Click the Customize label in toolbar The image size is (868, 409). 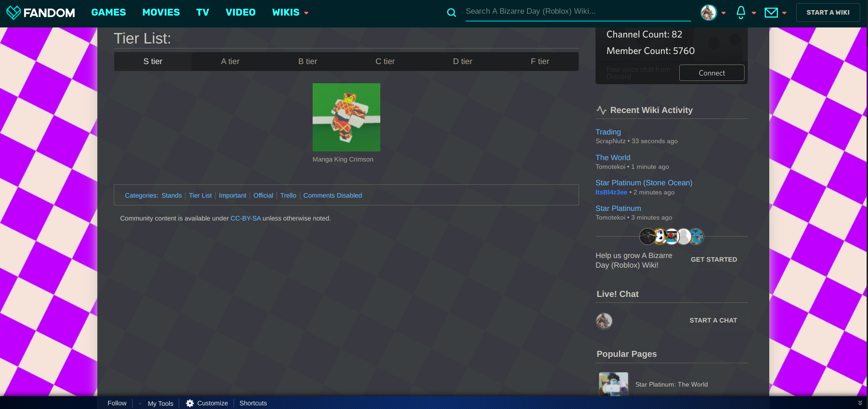[213, 403]
